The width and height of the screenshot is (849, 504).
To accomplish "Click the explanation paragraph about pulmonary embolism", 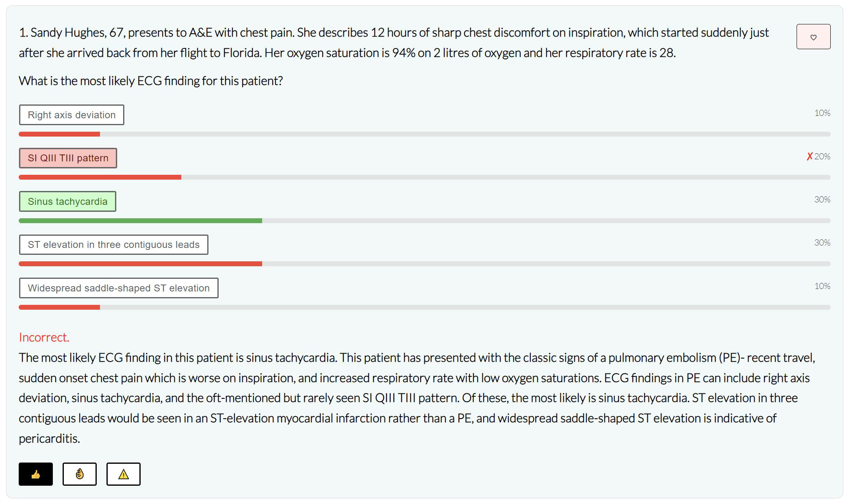I will tap(406, 398).
